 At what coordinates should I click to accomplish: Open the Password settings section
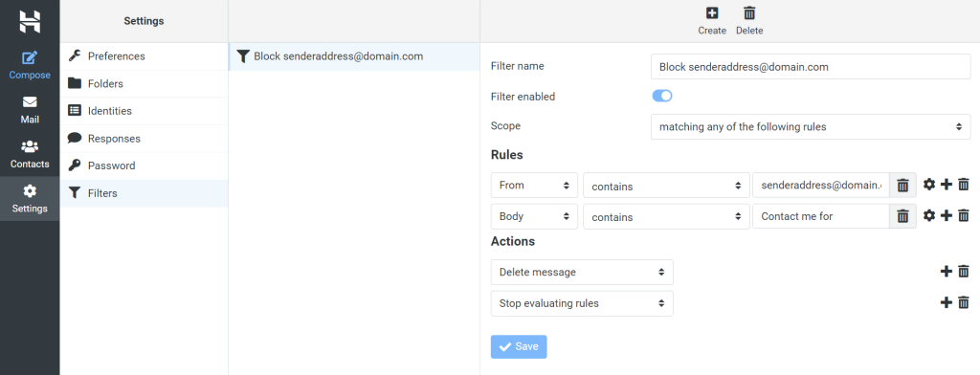[x=144, y=166]
